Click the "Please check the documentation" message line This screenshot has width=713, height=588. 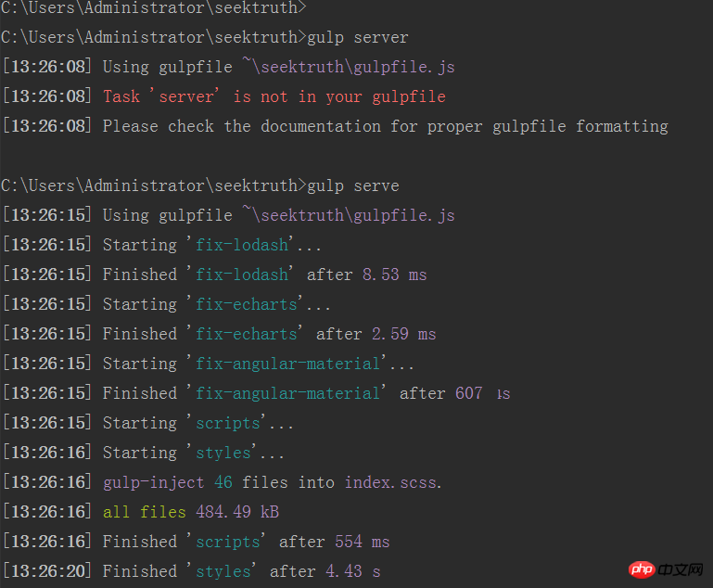click(385, 126)
